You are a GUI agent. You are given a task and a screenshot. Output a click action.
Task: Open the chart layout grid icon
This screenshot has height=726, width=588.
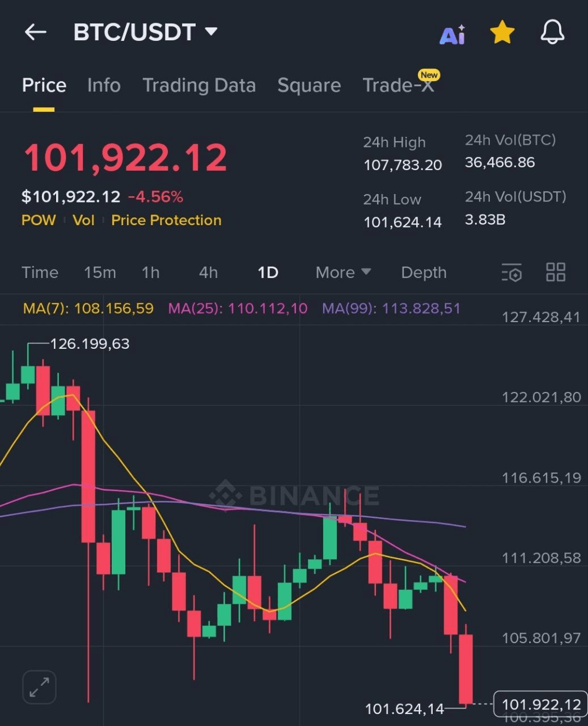pos(556,272)
